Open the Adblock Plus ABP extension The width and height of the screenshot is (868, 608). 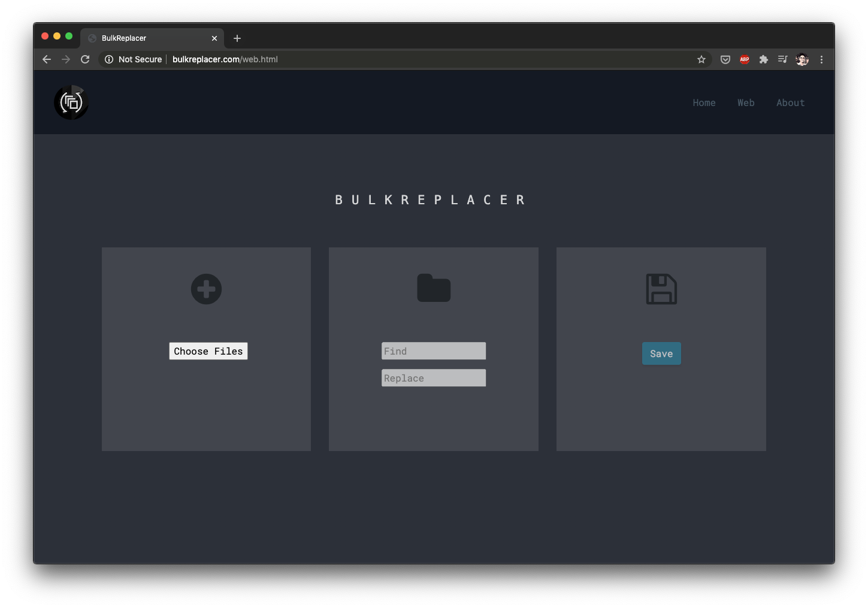(745, 59)
